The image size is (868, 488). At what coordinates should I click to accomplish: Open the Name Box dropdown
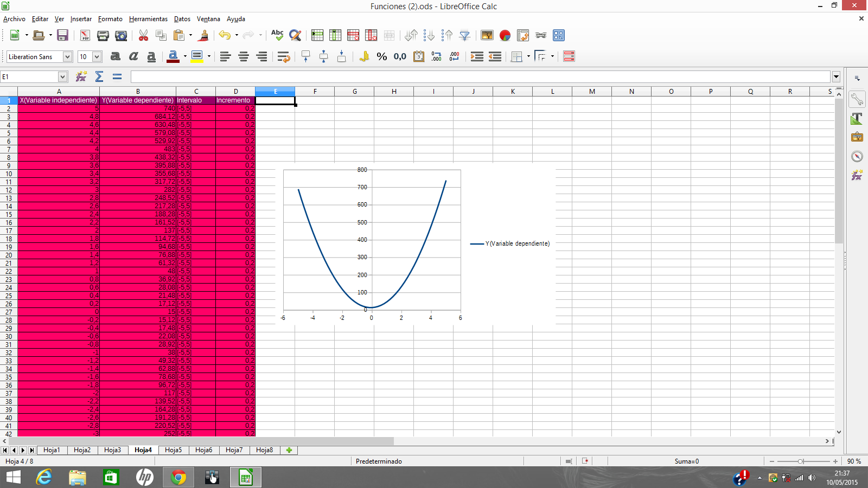[x=62, y=77]
